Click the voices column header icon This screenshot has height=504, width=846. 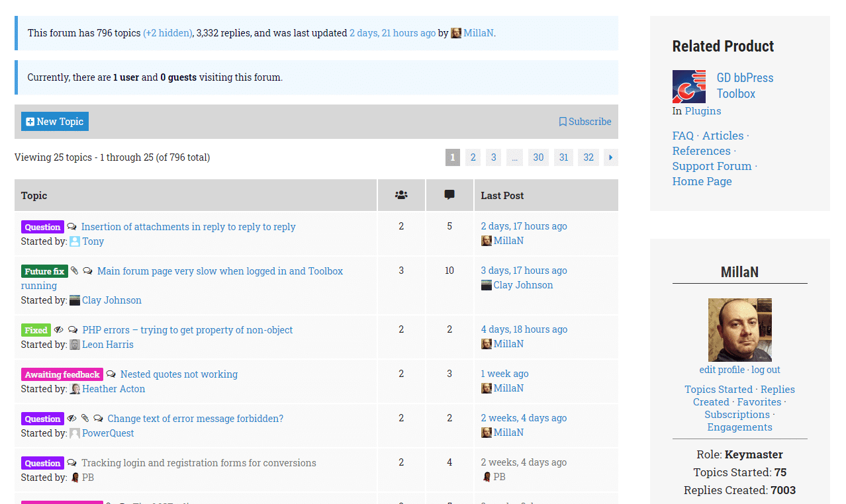pyautogui.click(x=401, y=195)
